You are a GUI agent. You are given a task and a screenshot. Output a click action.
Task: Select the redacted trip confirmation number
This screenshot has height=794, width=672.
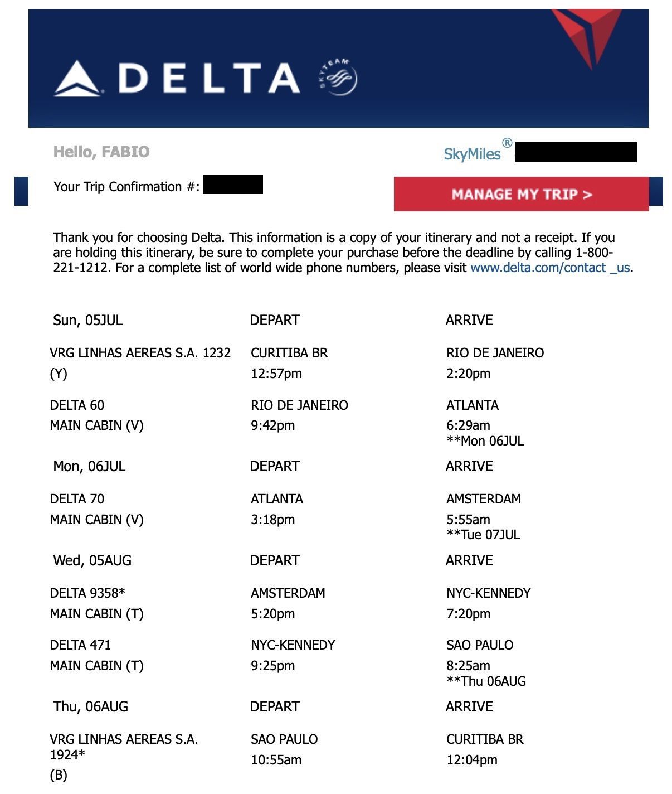point(233,185)
